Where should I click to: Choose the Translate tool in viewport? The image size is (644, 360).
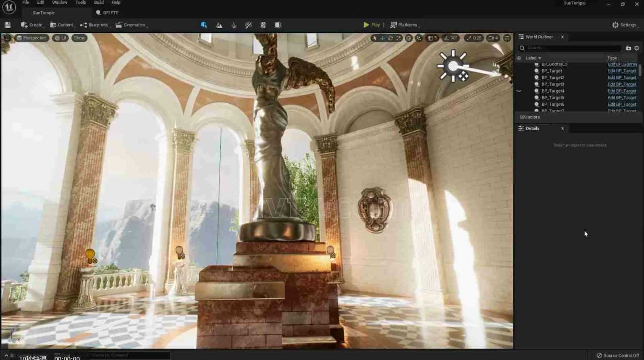tap(383, 38)
